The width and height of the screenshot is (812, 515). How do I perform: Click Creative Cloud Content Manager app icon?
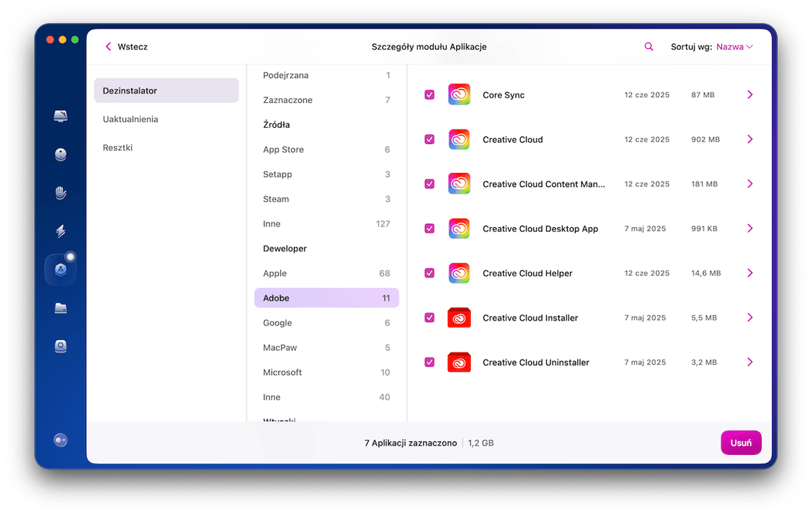(x=459, y=184)
